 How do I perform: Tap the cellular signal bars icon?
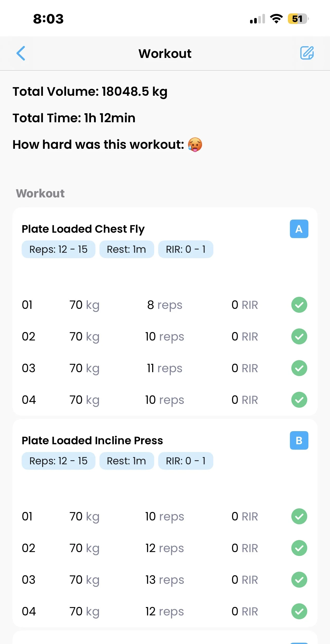click(x=257, y=19)
